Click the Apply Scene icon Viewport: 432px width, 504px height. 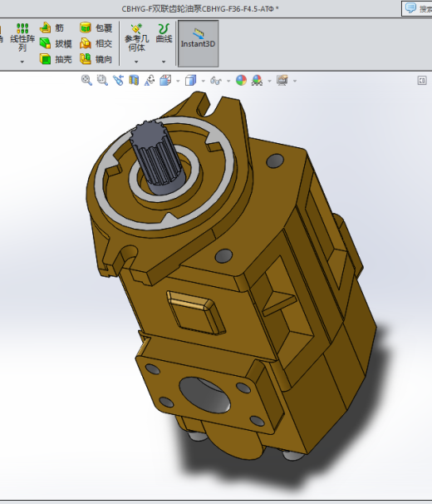pyautogui.click(x=257, y=80)
